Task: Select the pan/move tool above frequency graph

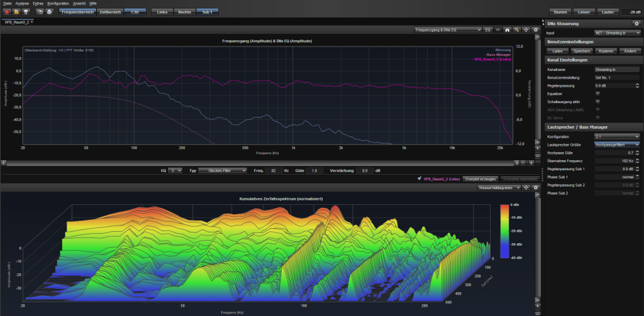Action: (x=526, y=30)
